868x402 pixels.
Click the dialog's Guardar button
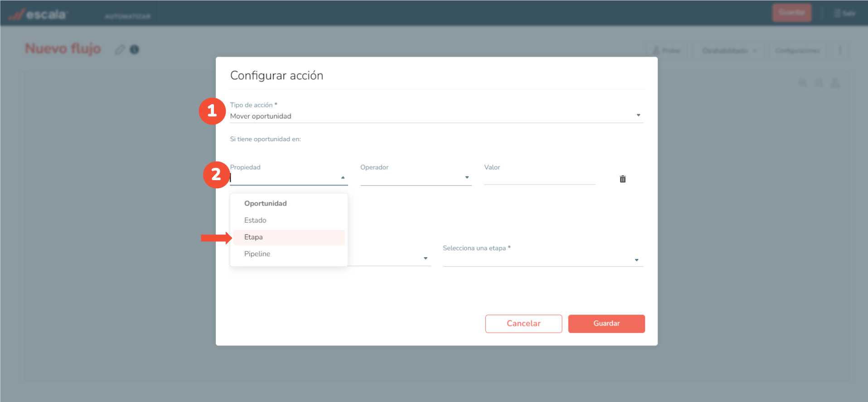pos(606,324)
